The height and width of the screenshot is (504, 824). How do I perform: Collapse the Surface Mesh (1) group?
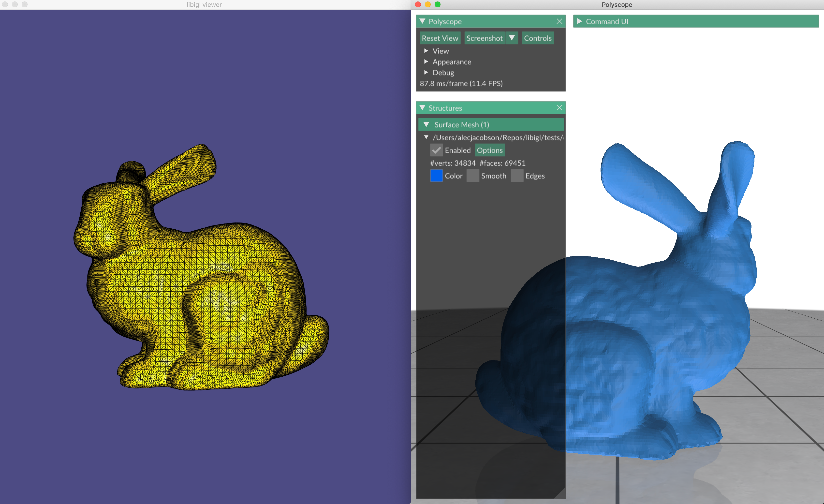coord(426,124)
